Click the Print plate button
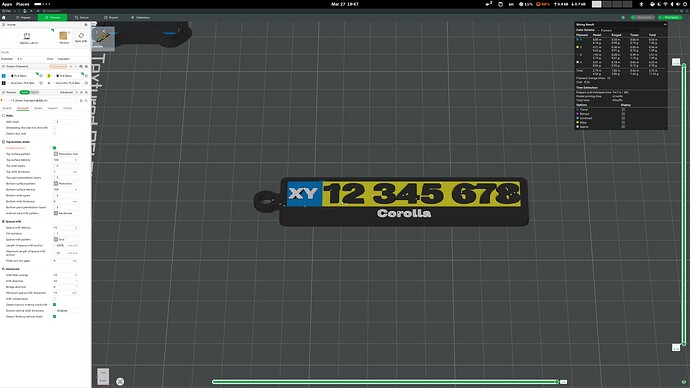Image resolution: width=690 pixels, height=388 pixels. (669, 18)
